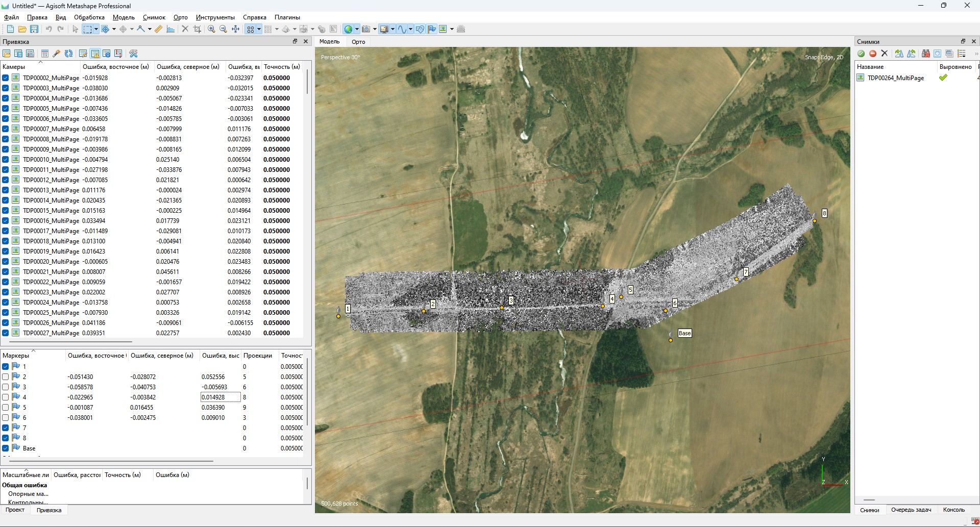Image resolution: width=980 pixels, height=527 pixels.
Task: Open view mode list dropdown in Снимки
Action: [x=962, y=54]
